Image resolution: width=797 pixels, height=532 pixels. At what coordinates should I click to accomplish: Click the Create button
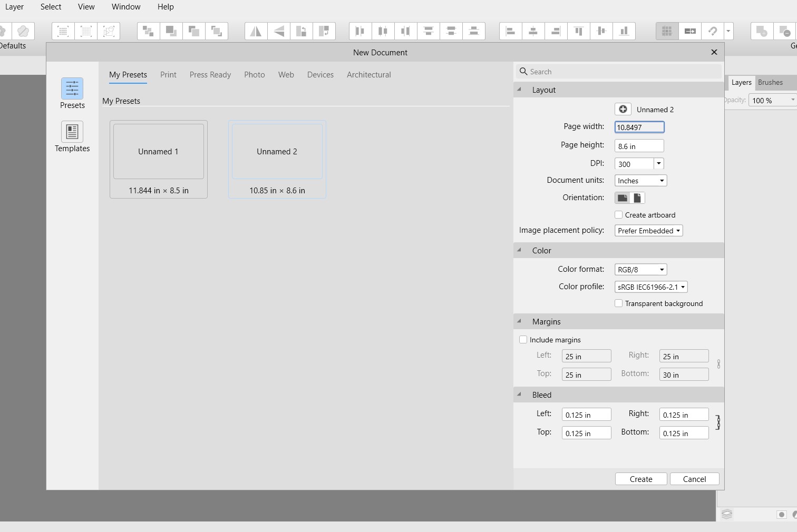(641, 479)
